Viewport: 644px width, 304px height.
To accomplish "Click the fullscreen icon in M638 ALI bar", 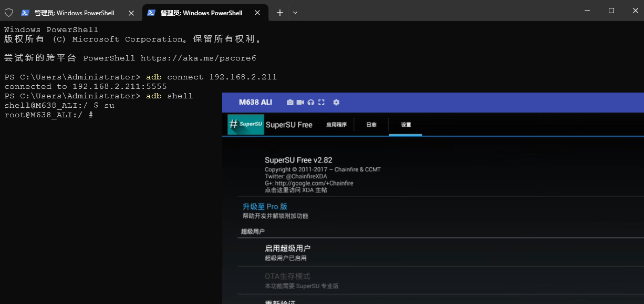I will (x=321, y=103).
